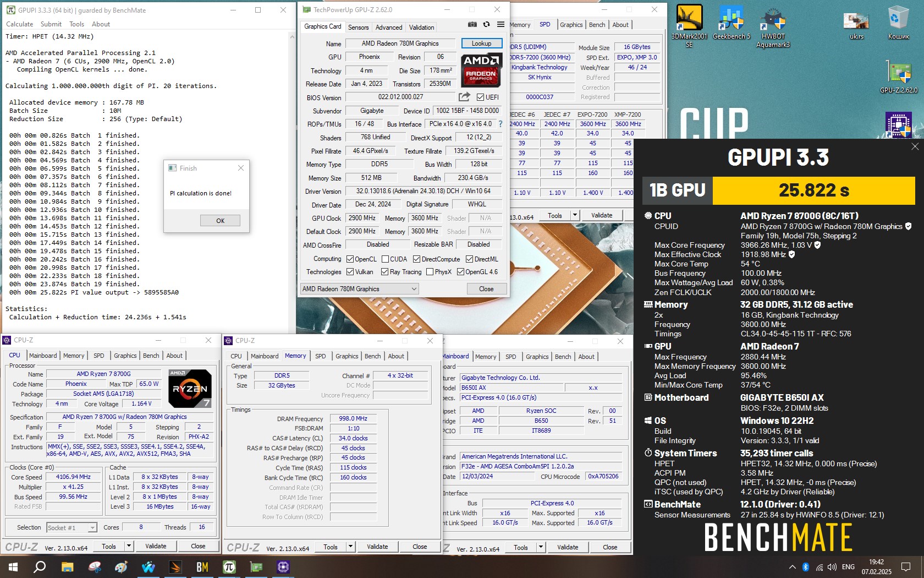Open the notification center icon
924x578 pixels.
tap(906, 567)
